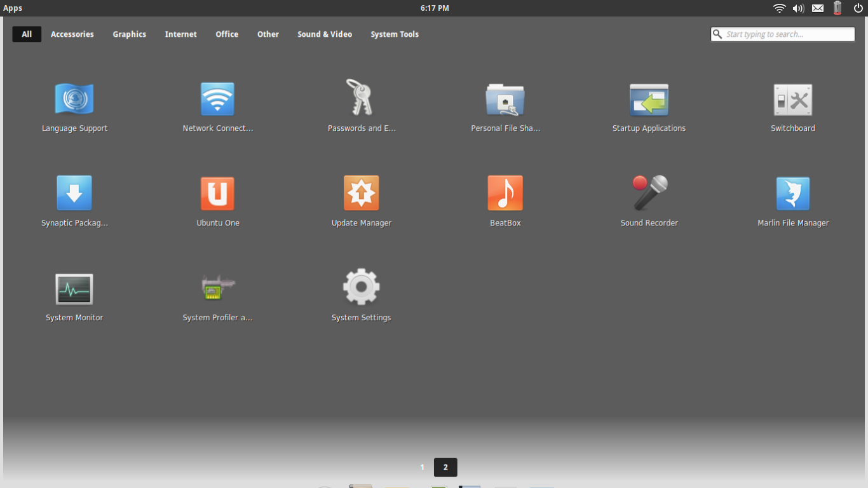The image size is (868, 488).
Task: Open Language Support app
Action: click(74, 100)
